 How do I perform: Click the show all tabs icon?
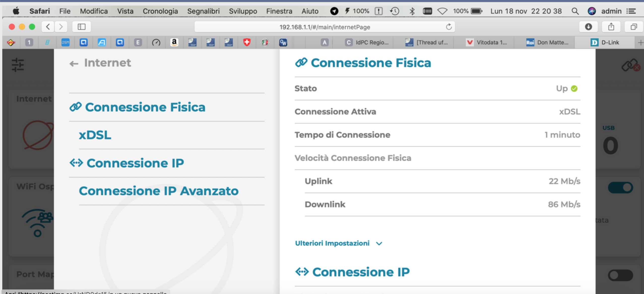634,27
